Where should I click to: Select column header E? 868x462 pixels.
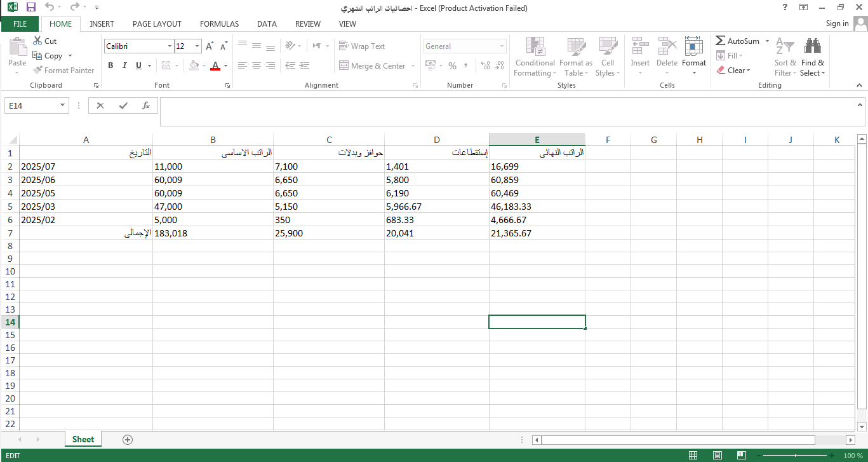[537, 140]
